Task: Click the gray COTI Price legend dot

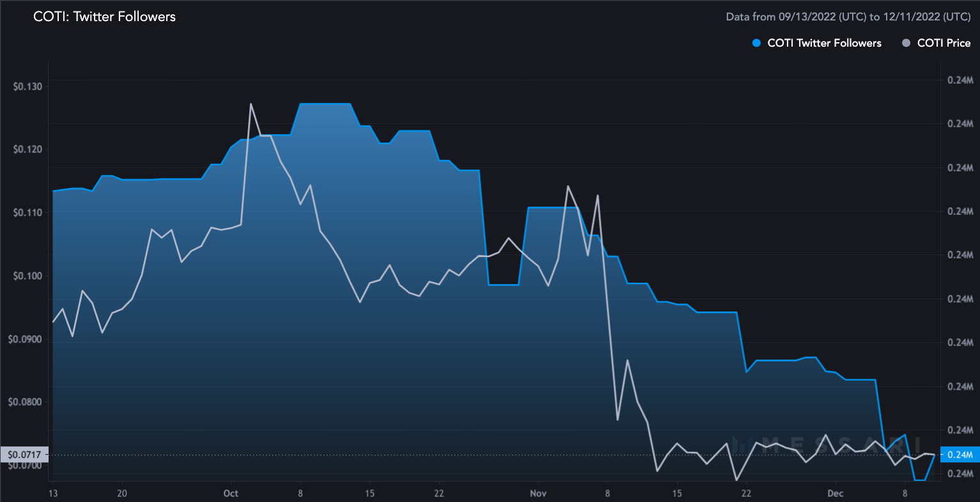Action: click(x=906, y=43)
